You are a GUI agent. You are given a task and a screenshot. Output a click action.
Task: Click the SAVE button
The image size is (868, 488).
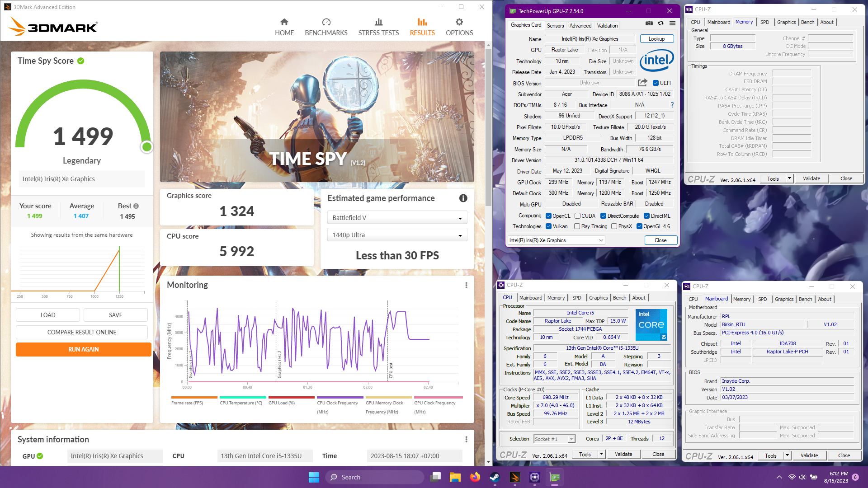point(116,315)
